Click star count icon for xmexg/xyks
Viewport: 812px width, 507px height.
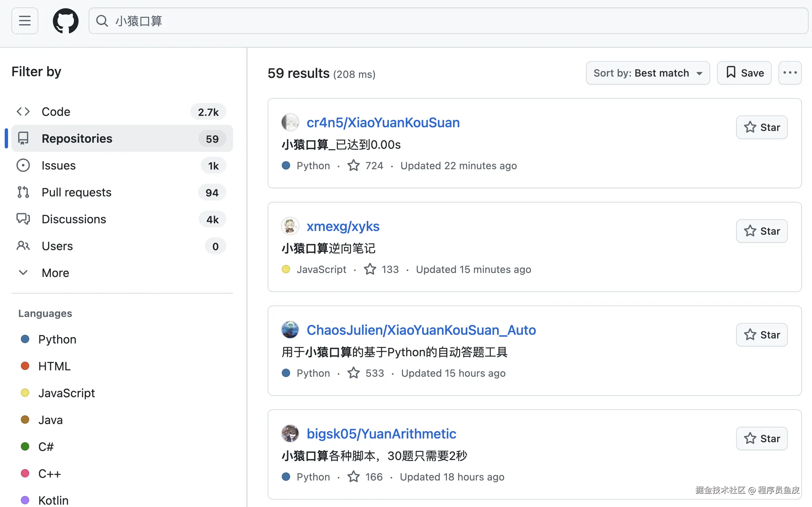[x=370, y=269]
